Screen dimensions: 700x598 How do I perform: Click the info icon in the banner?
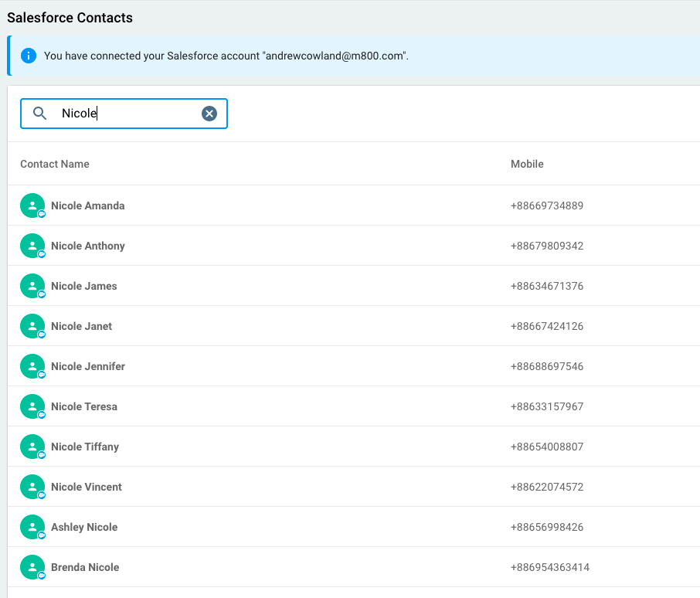tap(29, 56)
